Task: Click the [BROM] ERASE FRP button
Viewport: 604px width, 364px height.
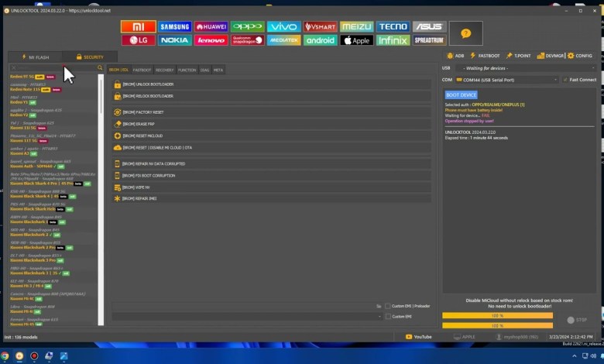Action: click(139, 124)
